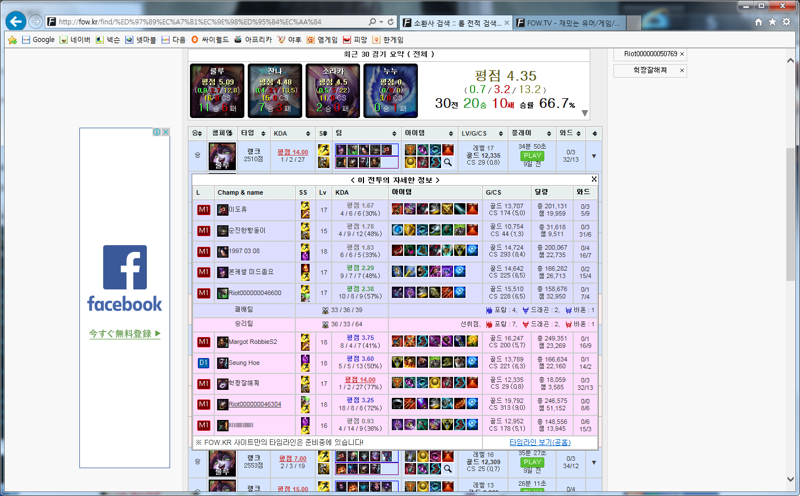Click champion icon next to Margot RobbieS2

[x=222, y=342]
